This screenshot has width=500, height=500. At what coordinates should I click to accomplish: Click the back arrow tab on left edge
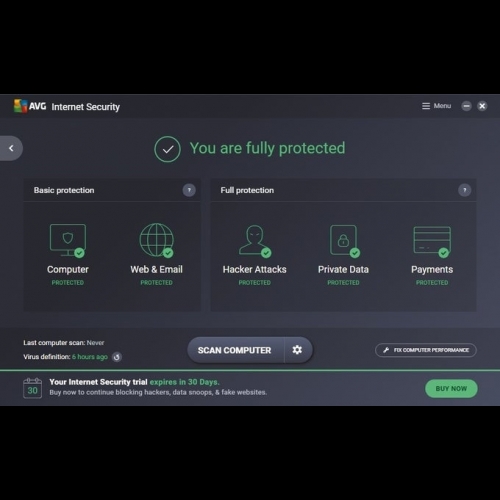click(x=11, y=148)
